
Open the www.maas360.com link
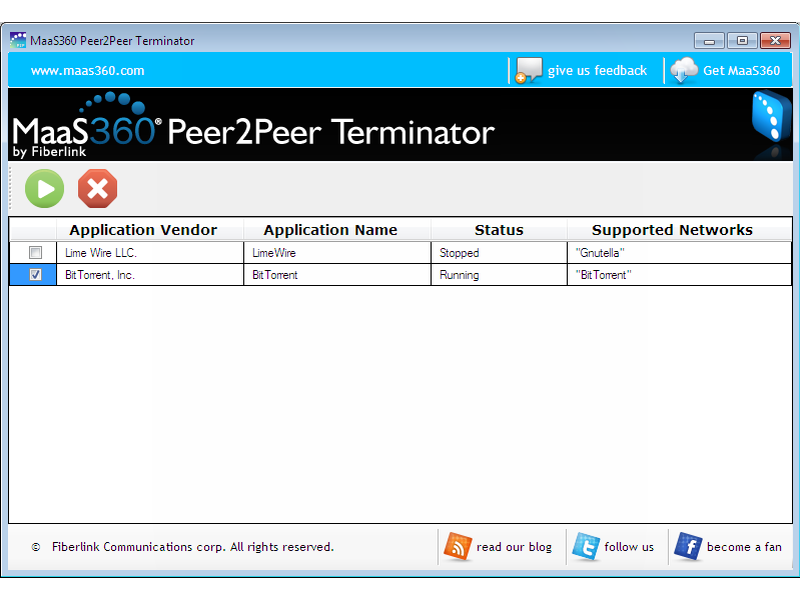[x=88, y=70]
